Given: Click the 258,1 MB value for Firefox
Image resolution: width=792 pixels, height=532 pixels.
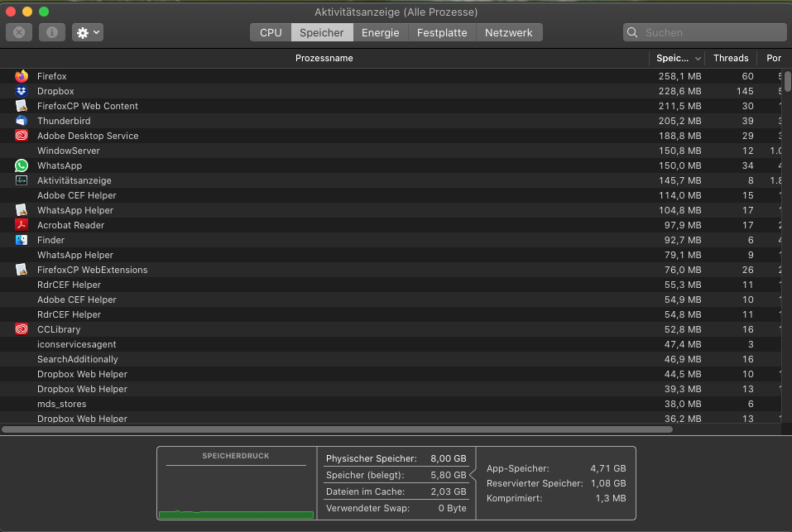Looking at the screenshot, I should click(x=680, y=76).
